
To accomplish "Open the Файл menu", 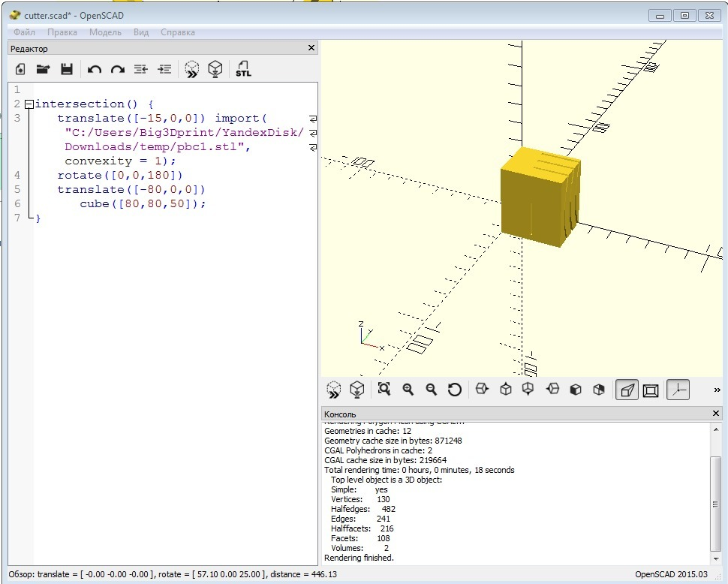I will [x=24, y=32].
